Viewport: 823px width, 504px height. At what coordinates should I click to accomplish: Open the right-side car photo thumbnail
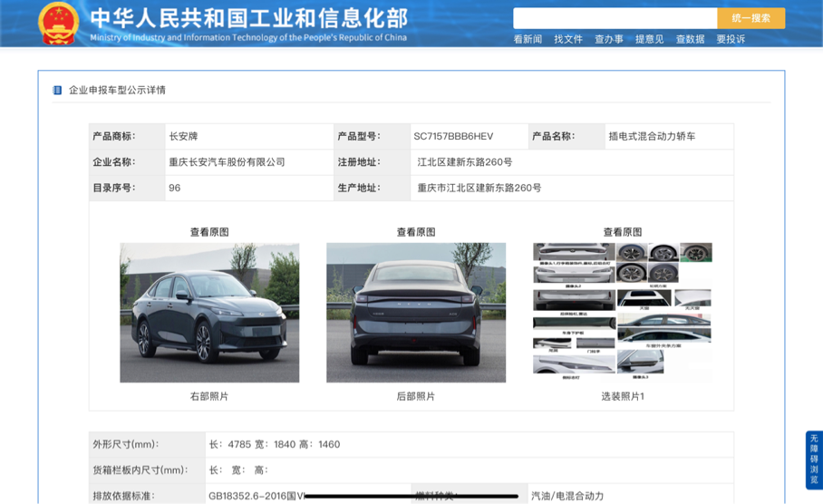209,313
